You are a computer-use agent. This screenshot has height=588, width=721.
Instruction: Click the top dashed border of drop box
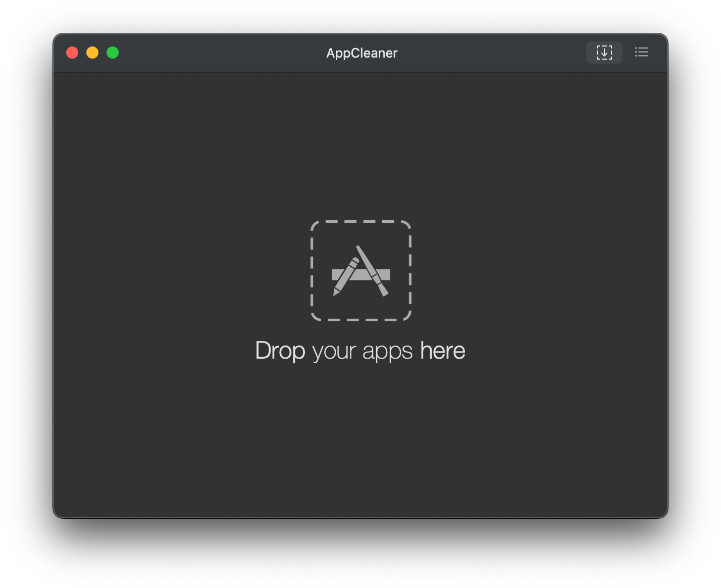pyautogui.click(x=360, y=221)
